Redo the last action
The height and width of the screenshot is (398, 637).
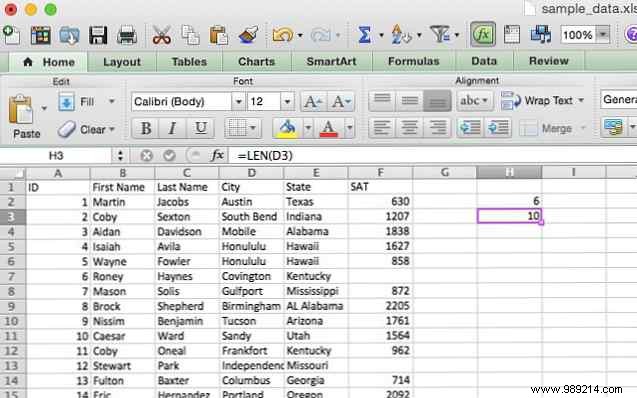(x=321, y=35)
